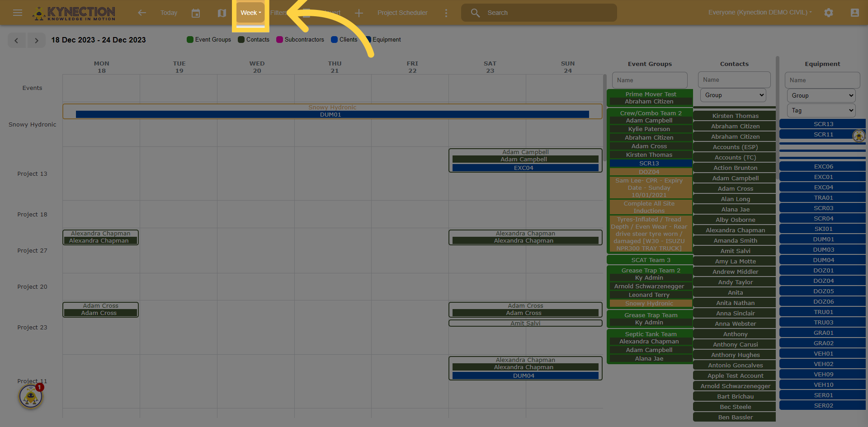This screenshot has width=868, height=427.
Task: Click the plus icon to create an event
Action: (359, 13)
